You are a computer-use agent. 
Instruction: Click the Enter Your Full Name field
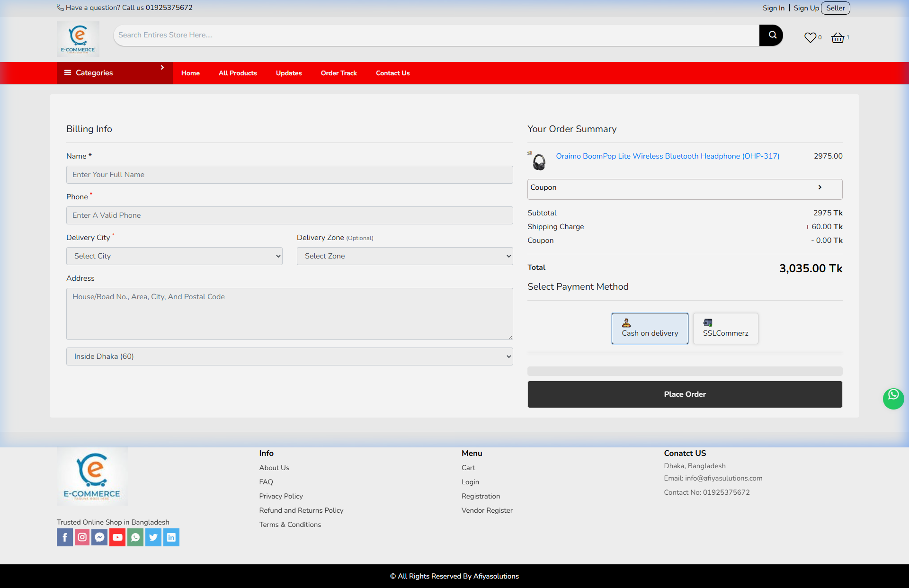tap(289, 174)
